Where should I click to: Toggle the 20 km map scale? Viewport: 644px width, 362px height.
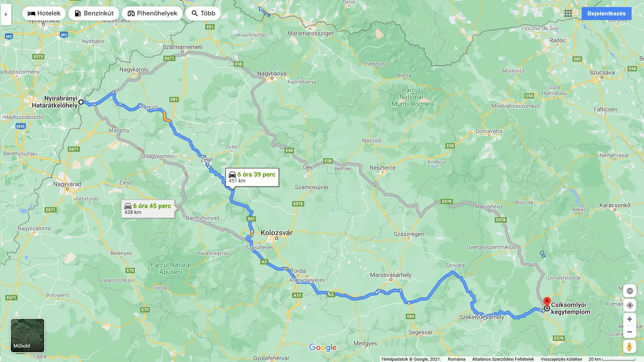(612, 359)
